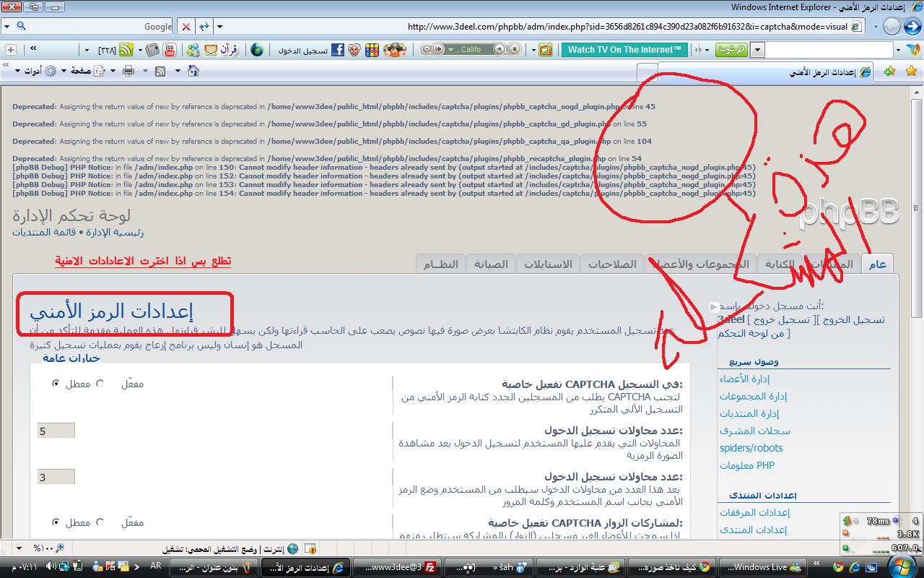Expand the address bar history dropdown
The width and height of the screenshot is (924, 578).
pos(220,27)
